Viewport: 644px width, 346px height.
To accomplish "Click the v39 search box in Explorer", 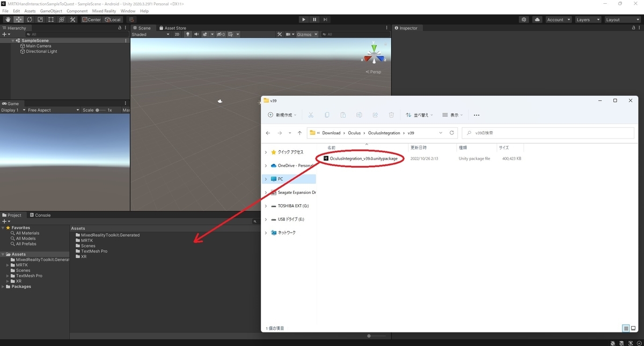I will point(548,133).
